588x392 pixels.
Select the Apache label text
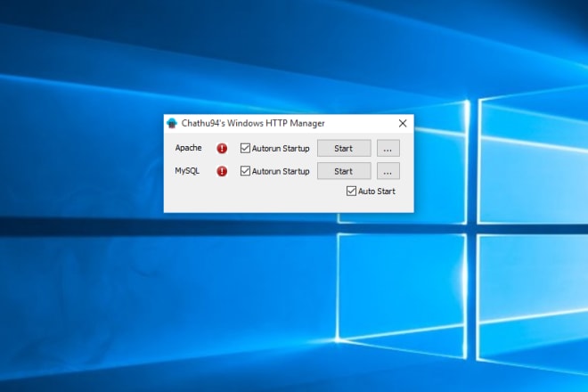click(188, 148)
